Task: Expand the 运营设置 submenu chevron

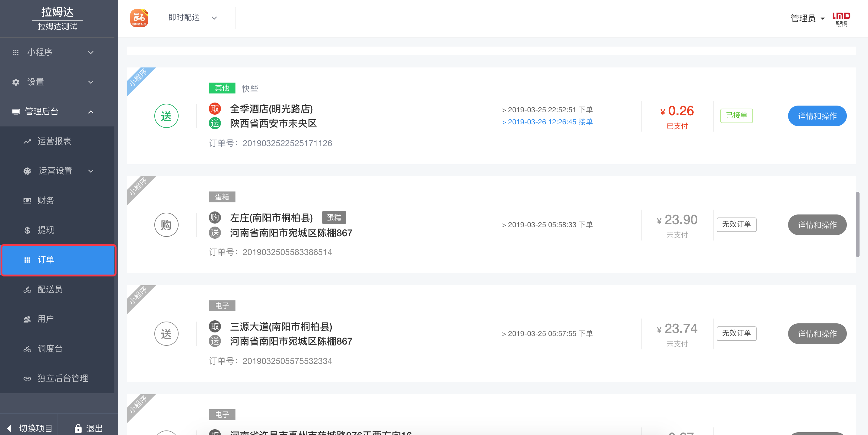Action: click(x=90, y=171)
